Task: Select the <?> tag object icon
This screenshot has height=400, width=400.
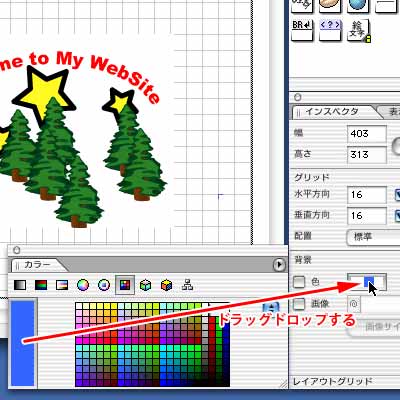Action: click(x=330, y=30)
